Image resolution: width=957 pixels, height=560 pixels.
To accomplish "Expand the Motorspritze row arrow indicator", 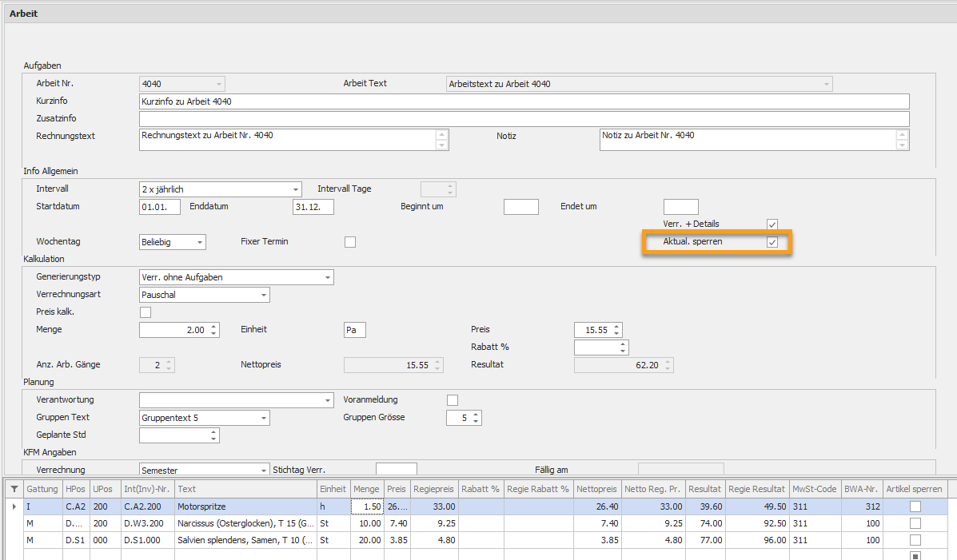I will pos(14,506).
